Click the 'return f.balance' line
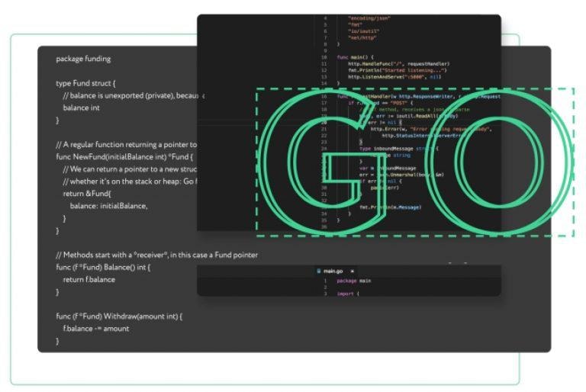 pos(89,280)
